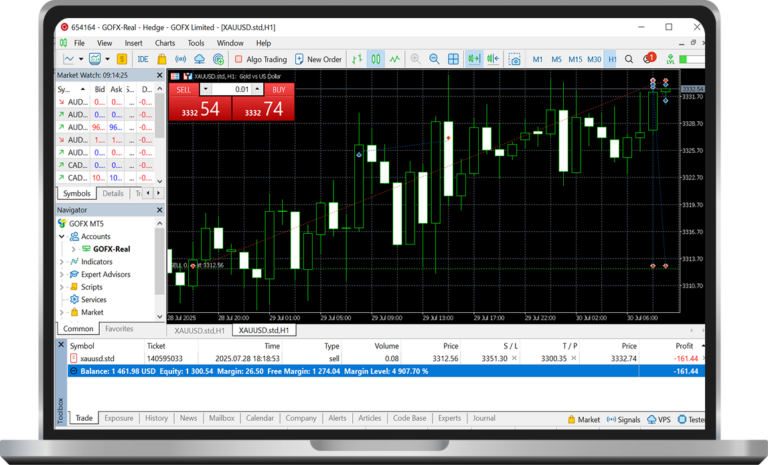Click the Signals link in status bar
768x465 pixels.
624,419
